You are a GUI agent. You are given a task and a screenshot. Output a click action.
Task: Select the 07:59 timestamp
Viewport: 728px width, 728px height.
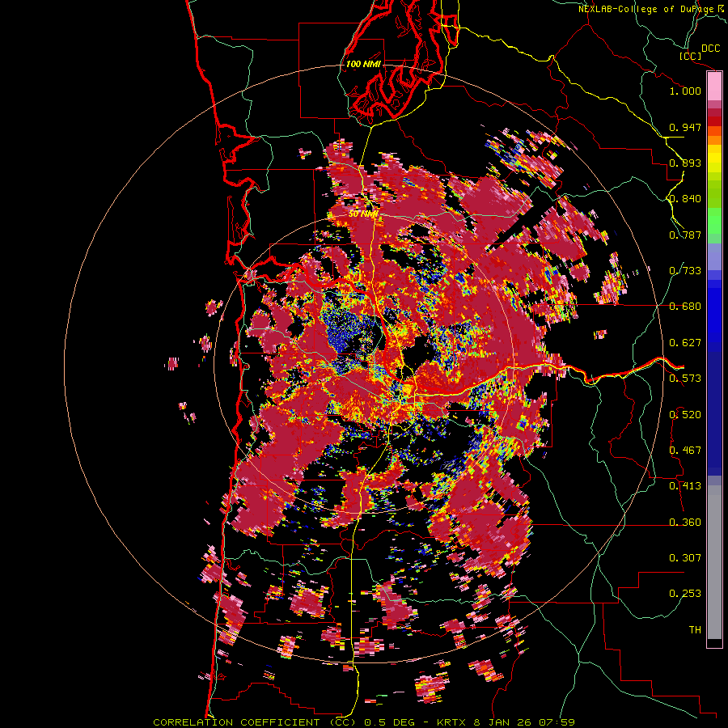(x=557, y=722)
